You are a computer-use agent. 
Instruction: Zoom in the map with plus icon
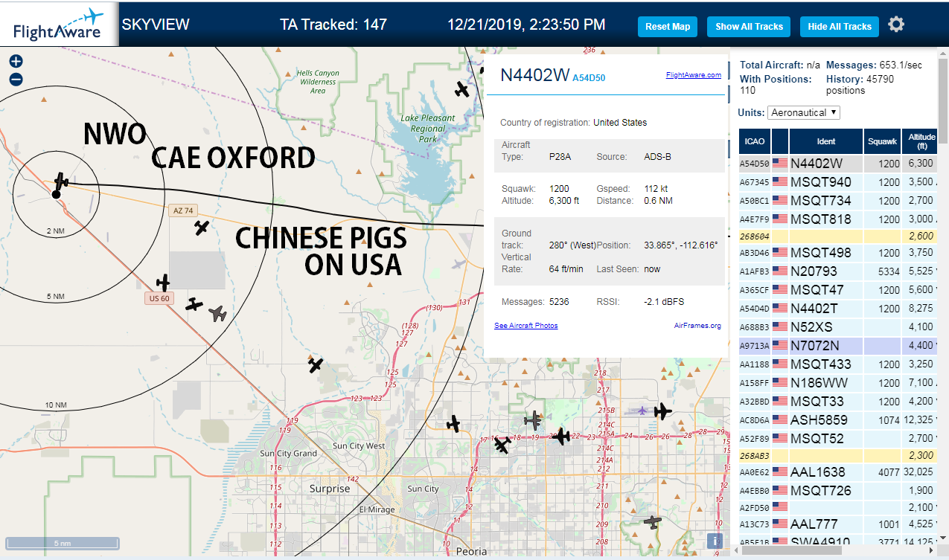16,62
